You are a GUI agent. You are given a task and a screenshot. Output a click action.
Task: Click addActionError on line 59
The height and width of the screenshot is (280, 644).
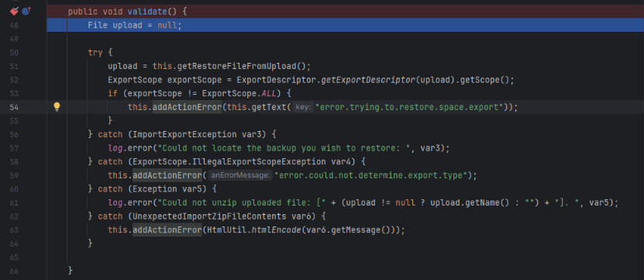click(167, 175)
